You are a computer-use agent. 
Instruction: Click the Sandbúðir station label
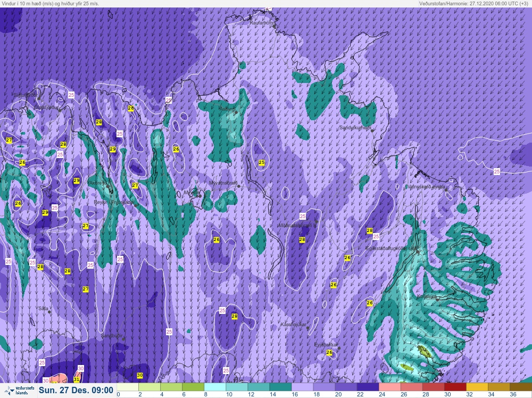pyautogui.click(x=112, y=336)
